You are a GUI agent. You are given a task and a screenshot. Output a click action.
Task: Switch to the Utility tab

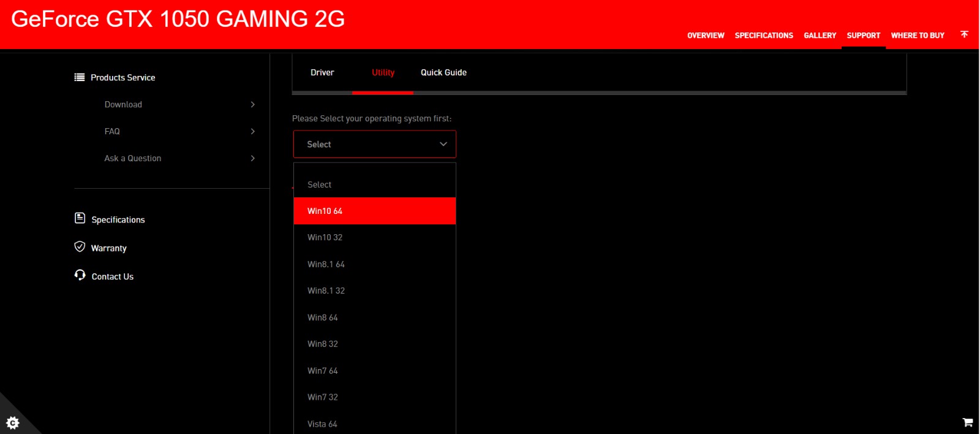[x=383, y=72]
